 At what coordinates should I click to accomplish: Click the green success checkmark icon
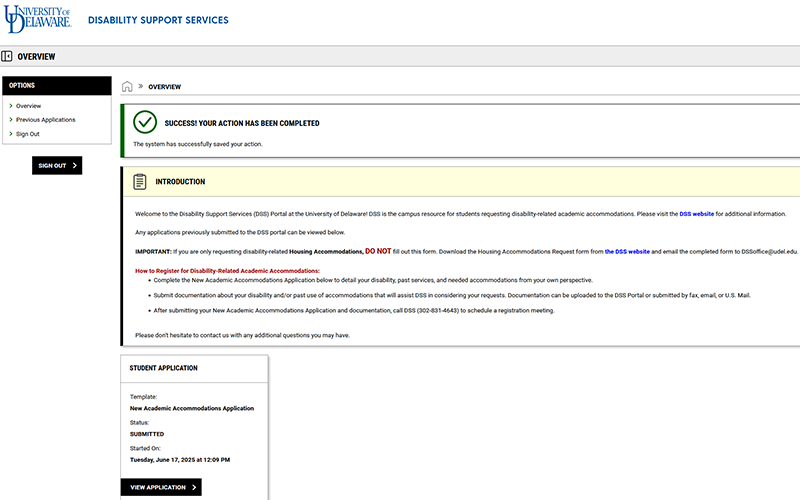(145, 122)
